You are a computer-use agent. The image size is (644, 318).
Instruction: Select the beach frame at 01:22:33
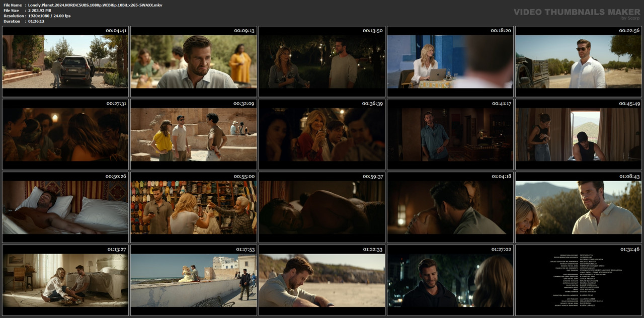(322, 280)
